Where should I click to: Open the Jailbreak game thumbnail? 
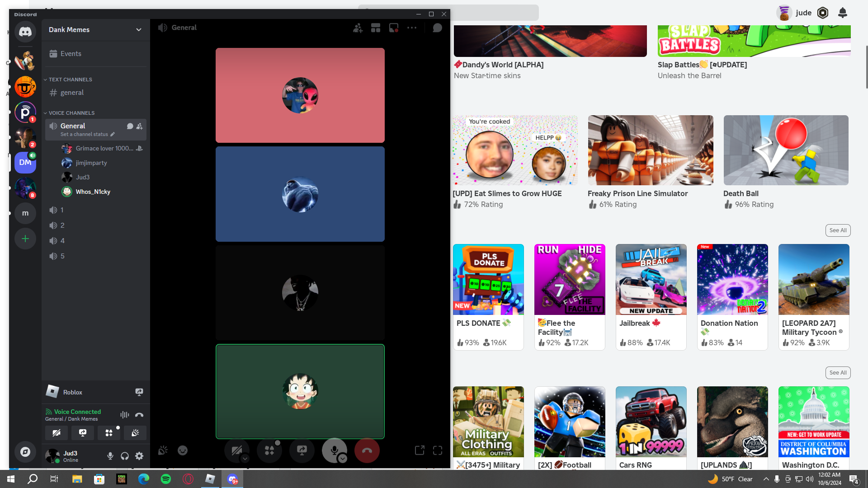(651, 280)
